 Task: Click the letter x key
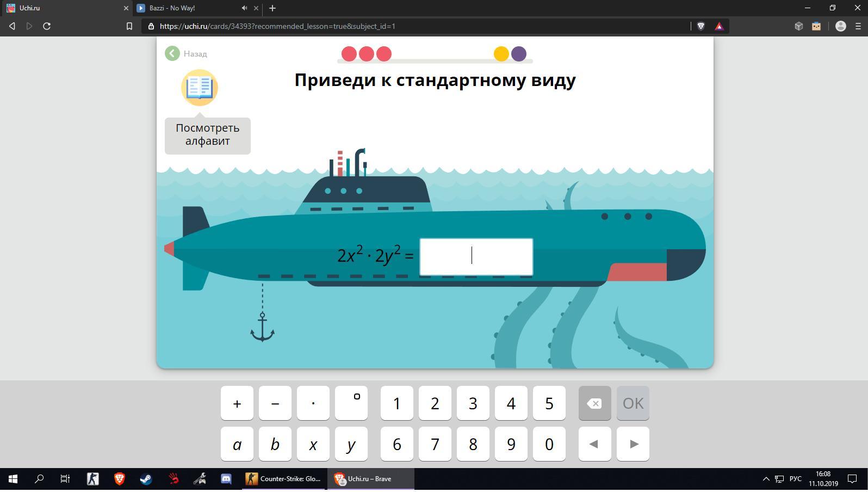click(313, 444)
